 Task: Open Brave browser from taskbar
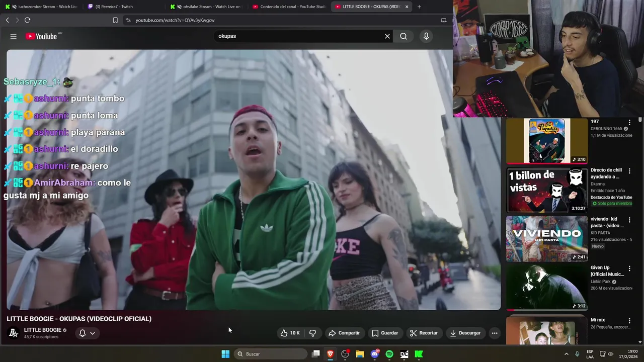331,354
